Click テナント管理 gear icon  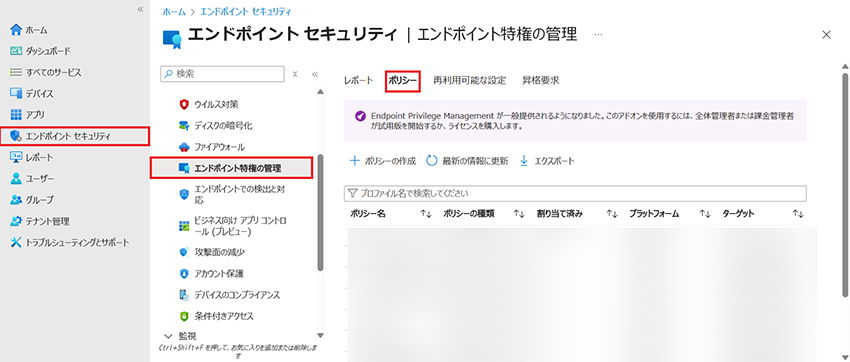pyautogui.click(x=16, y=221)
